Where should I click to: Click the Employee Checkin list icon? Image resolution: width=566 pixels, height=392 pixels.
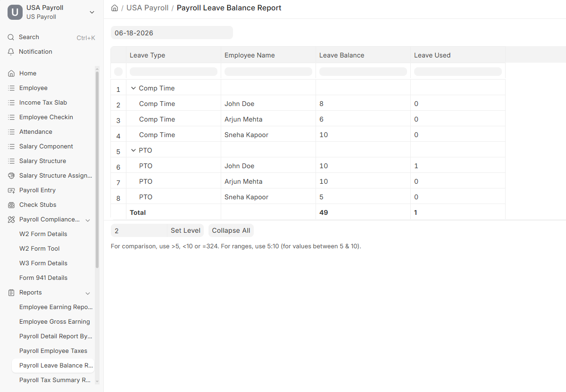point(11,117)
